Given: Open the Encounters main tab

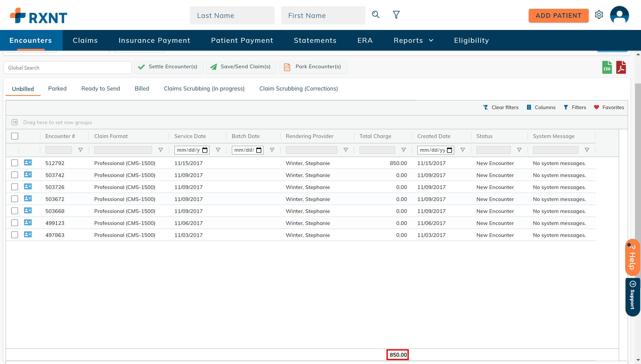Looking at the screenshot, I should pyautogui.click(x=31, y=40).
